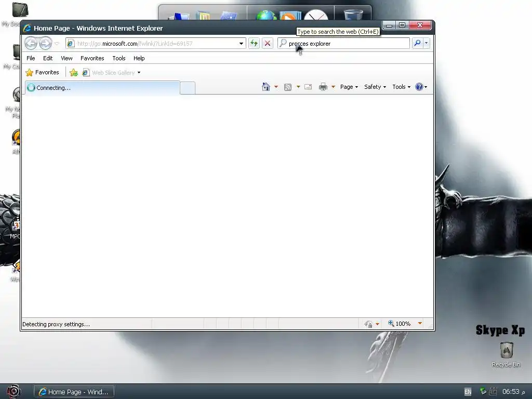532x399 pixels.
Task: Open the File menu
Action: click(31, 58)
